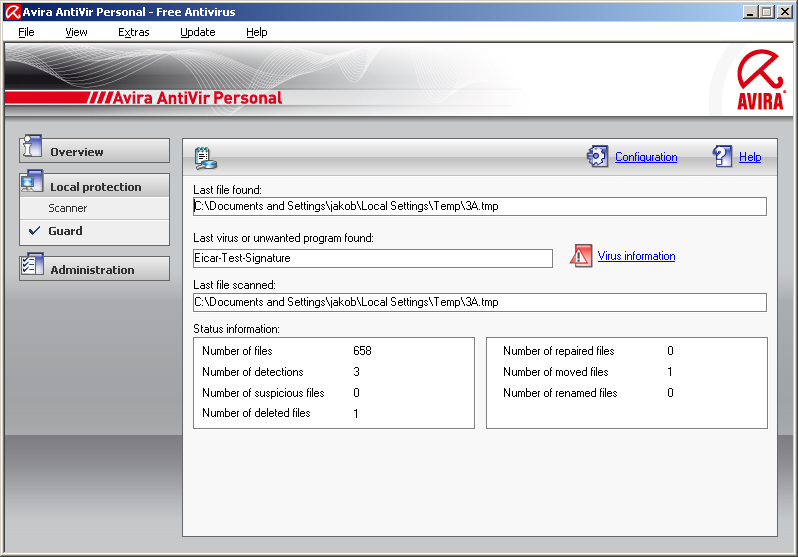This screenshot has width=798, height=557.
Task: Click the Number of moved files label
Action: click(x=555, y=372)
